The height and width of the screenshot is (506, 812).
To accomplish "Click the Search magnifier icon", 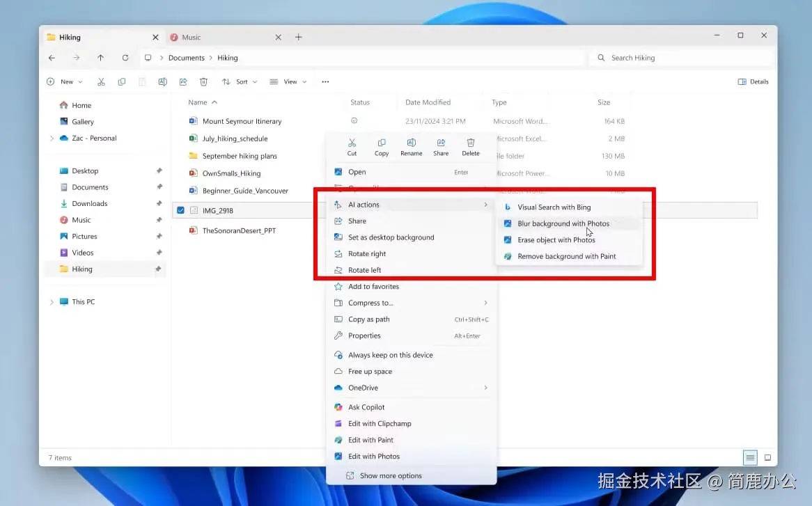I will click(x=601, y=58).
